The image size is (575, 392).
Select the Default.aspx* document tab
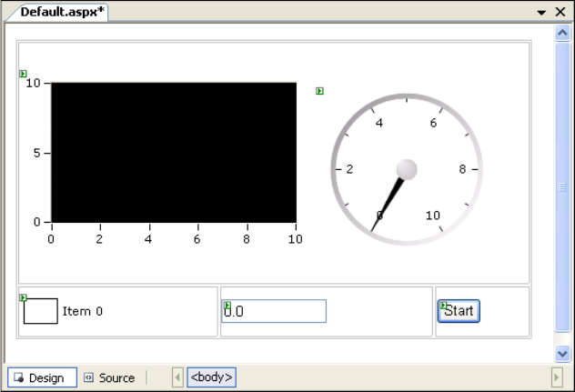(x=62, y=12)
